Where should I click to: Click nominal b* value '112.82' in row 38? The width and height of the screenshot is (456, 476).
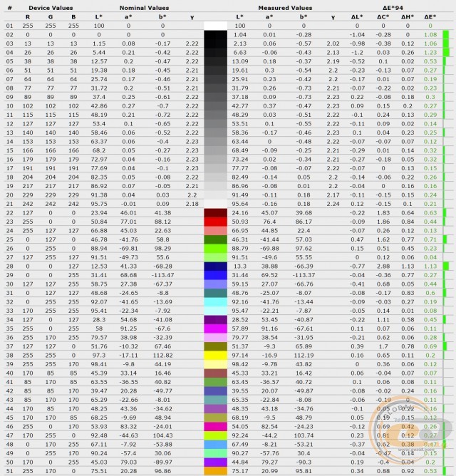pos(162,355)
